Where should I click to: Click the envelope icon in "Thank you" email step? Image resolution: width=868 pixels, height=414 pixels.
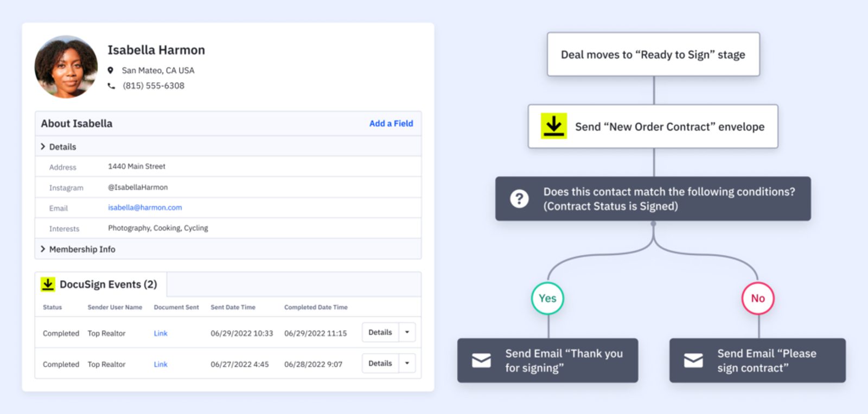point(481,360)
